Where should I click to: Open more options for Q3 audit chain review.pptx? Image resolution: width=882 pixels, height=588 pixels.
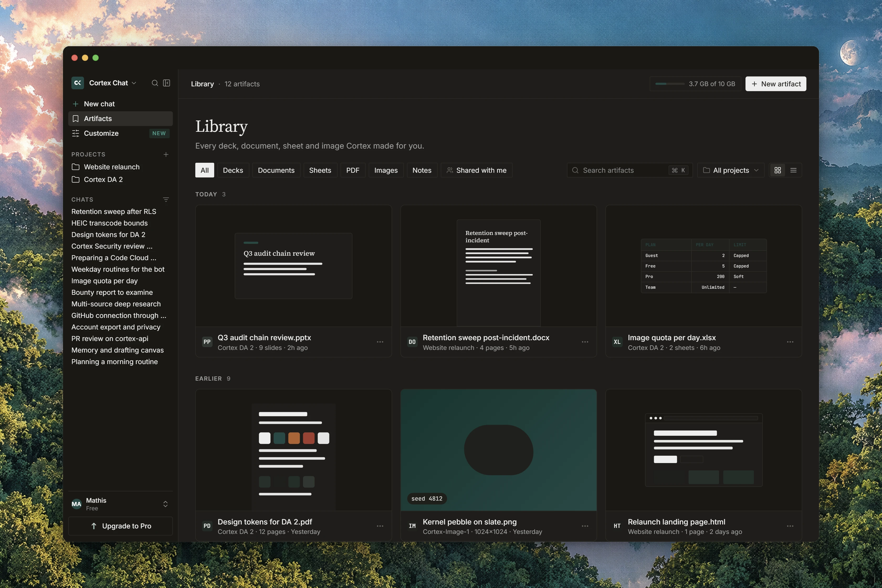(380, 342)
